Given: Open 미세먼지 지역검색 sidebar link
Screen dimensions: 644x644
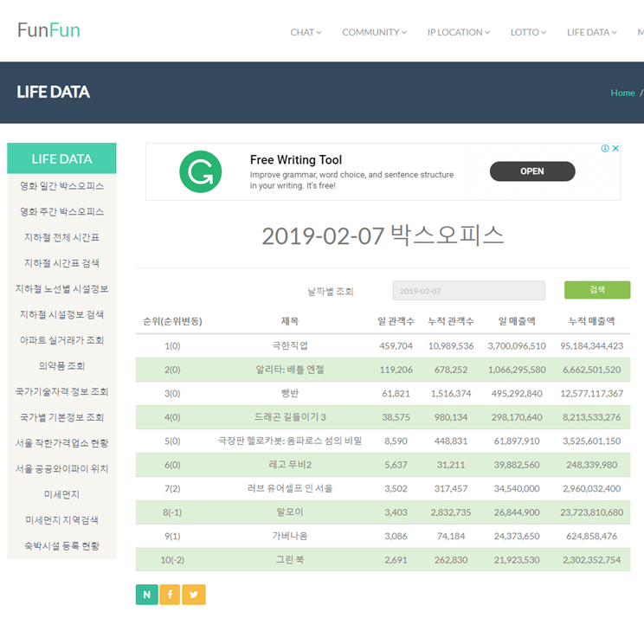Looking at the screenshot, I should [x=61, y=520].
